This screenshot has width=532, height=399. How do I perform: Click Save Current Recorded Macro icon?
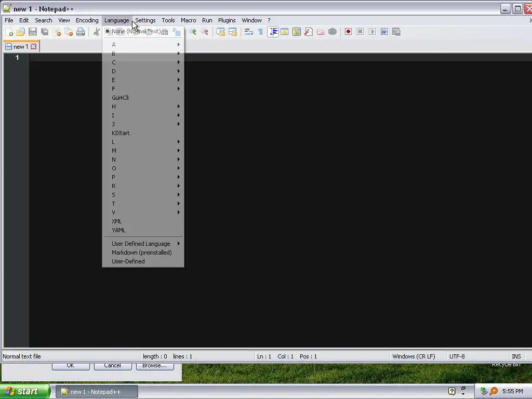click(x=396, y=32)
